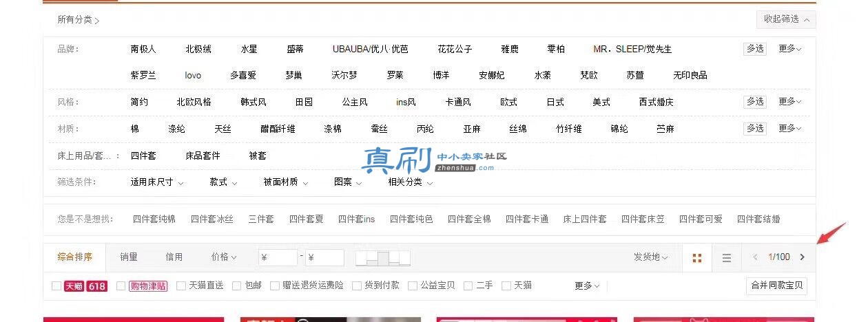
Task: Switch to list view layout icon
Action: pyautogui.click(x=726, y=257)
